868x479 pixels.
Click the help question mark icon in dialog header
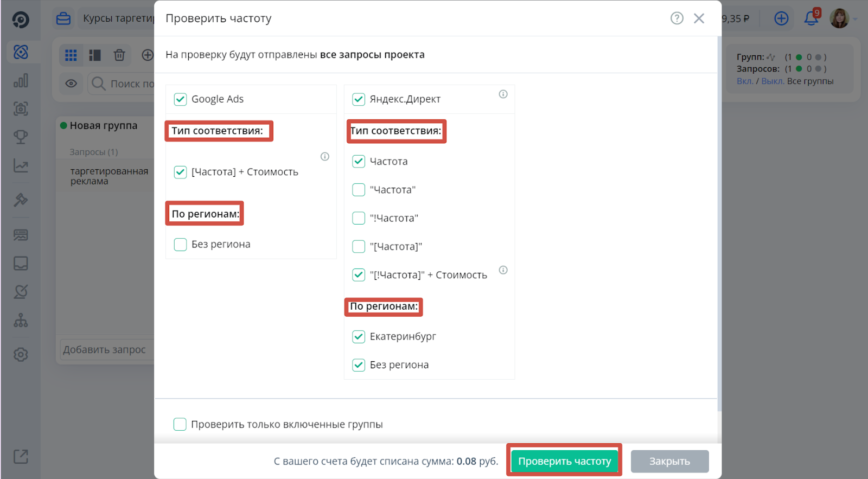676,18
